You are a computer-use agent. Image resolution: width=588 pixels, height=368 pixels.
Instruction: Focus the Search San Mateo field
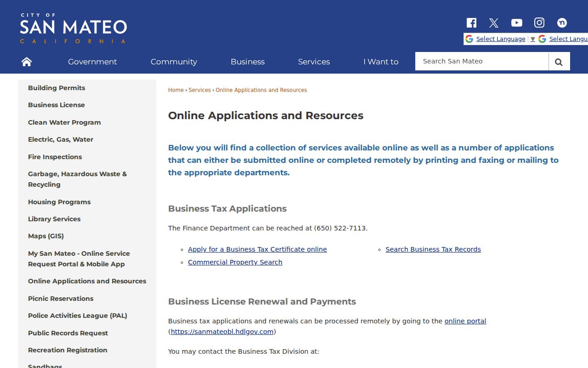pyautogui.click(x=482, y=61)
